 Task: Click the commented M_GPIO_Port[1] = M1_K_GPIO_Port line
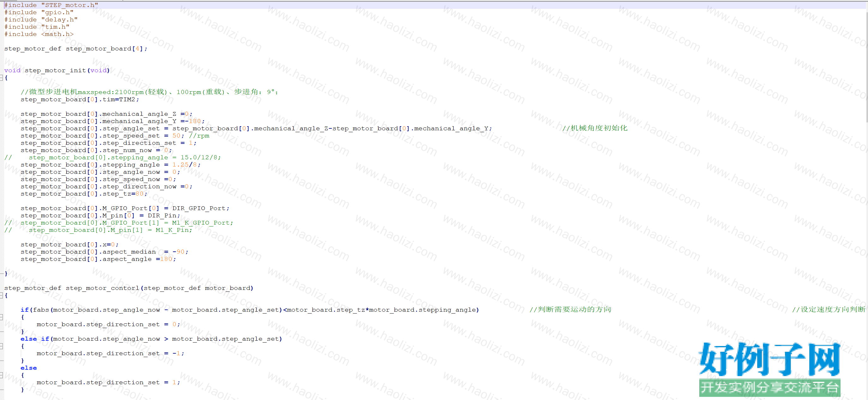pos(119,223)
